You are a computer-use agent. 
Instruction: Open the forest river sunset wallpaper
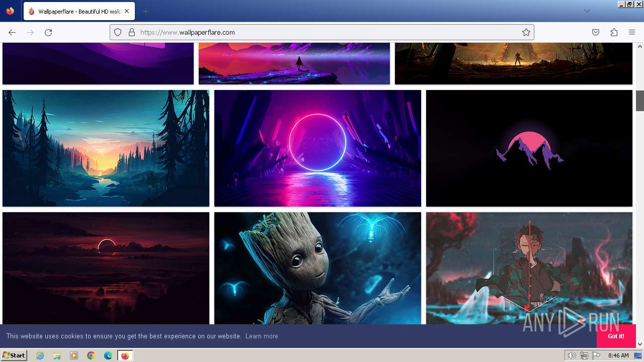106,148
